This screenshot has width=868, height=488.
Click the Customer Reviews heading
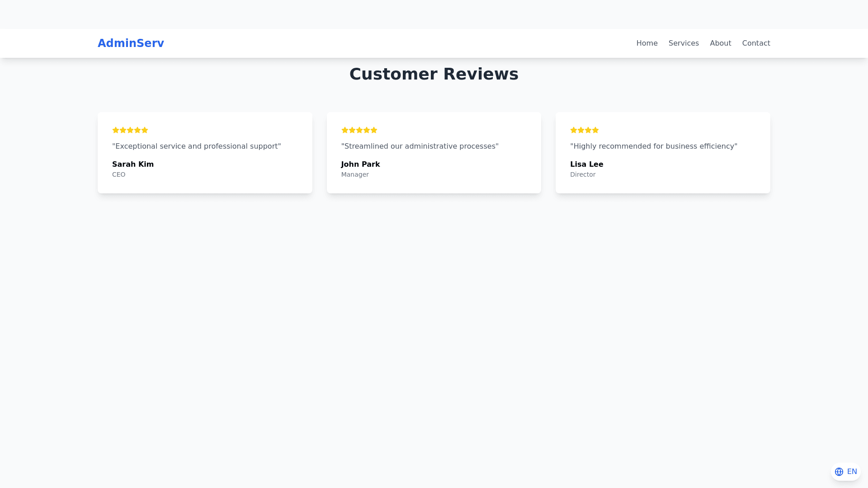coord(434,74)
